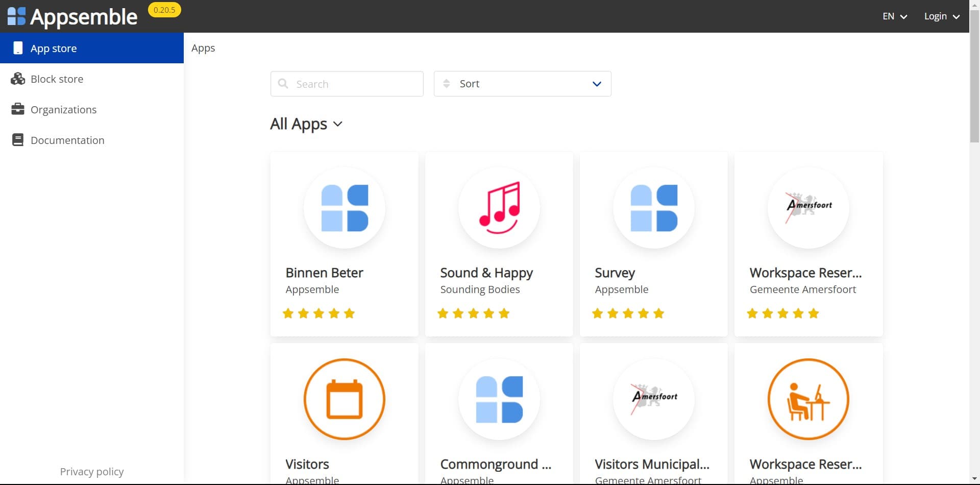980x485 pixels.
Task: Open the Block store sidebar item
Action: [x=92, y=79]
